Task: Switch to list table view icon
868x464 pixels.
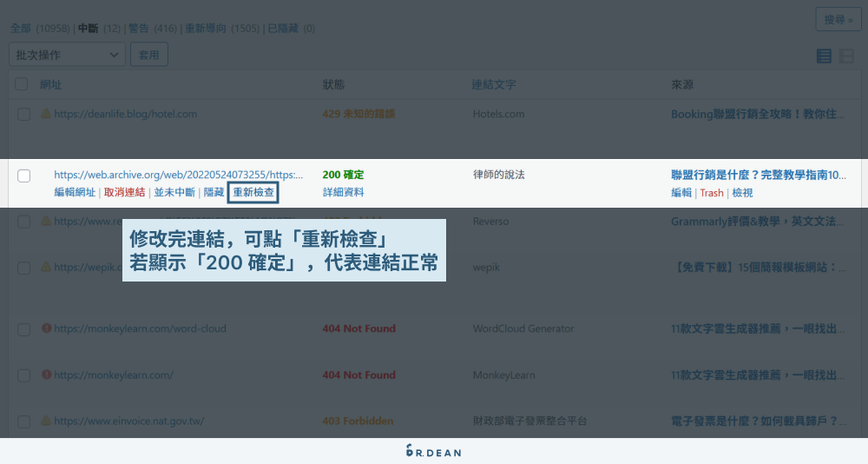Action: [824, 56]
